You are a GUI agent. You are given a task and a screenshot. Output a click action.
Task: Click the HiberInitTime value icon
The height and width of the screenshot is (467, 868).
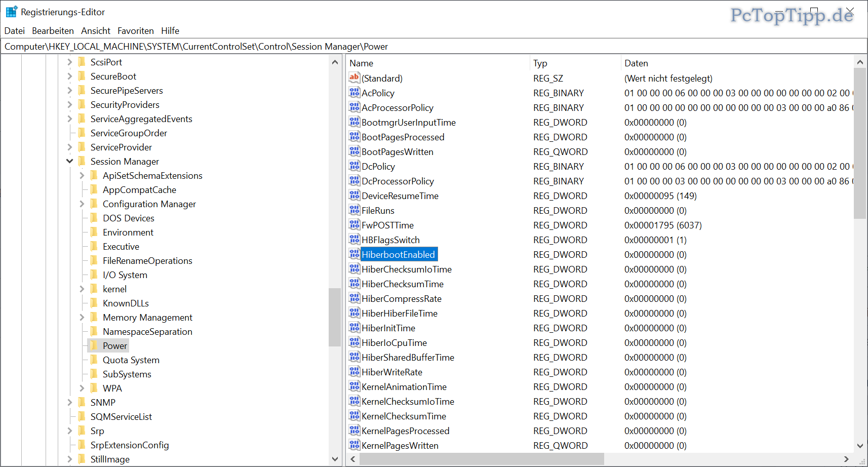pos(354,328)
